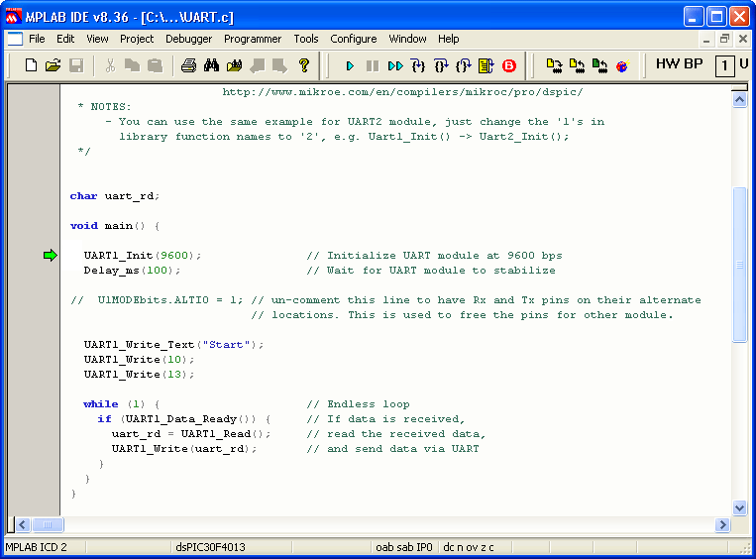This screenshot has width=756, height=559.
Task: Click the Reset and Connect to ICD icon
Action: tap(622, 65)
